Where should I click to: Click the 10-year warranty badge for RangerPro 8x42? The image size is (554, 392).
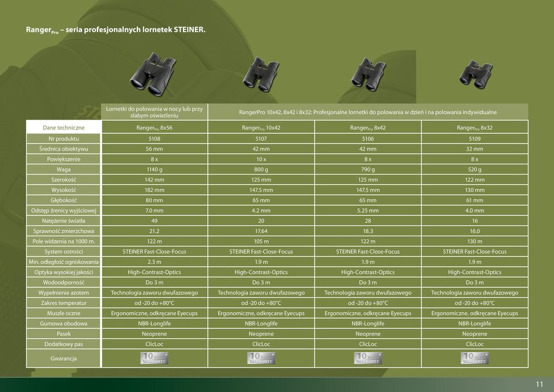(368, 358)
